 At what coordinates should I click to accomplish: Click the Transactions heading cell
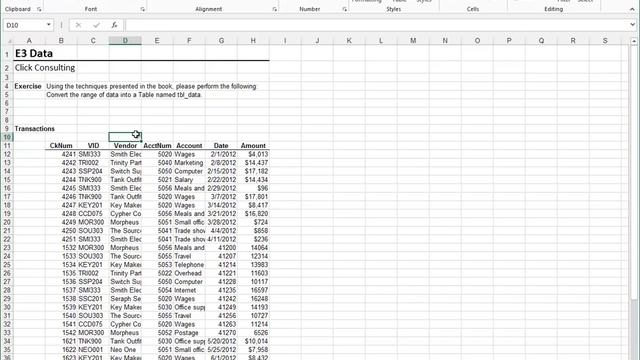click(35, 129)
